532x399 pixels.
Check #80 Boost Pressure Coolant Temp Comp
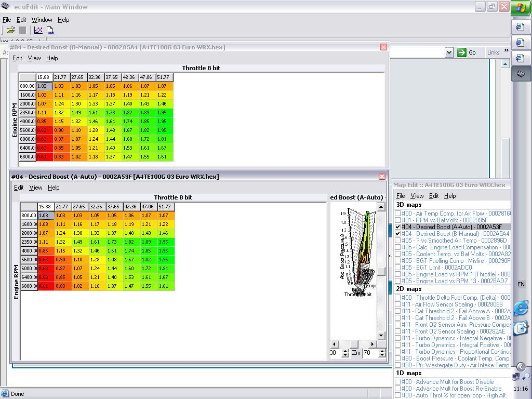397,358
